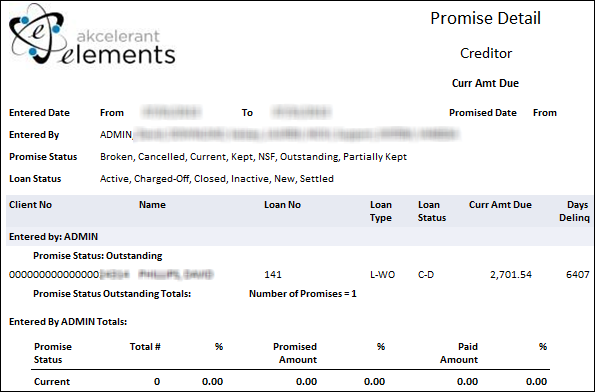Viewport: 595px width, 392px height.
Task: Select 'Promise Status: Outstanding' subgroup row
Action: (x=98, y=256)
